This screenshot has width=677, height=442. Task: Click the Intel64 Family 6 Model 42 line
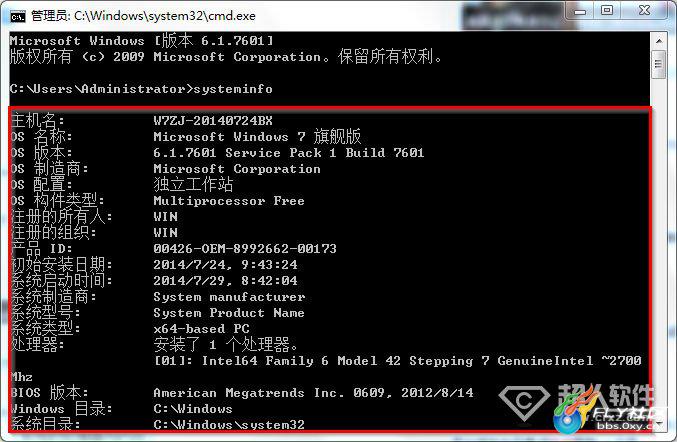398,361
